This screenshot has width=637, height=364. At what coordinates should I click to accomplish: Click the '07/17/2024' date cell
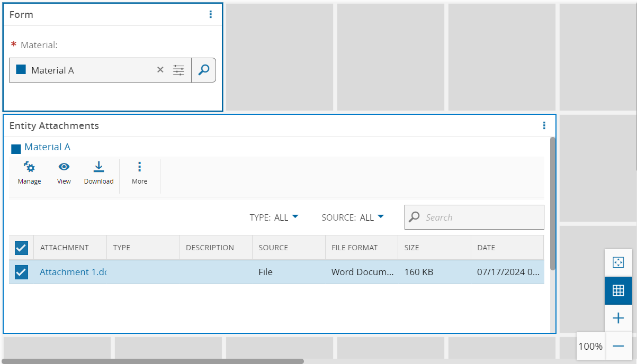(507, 272)
